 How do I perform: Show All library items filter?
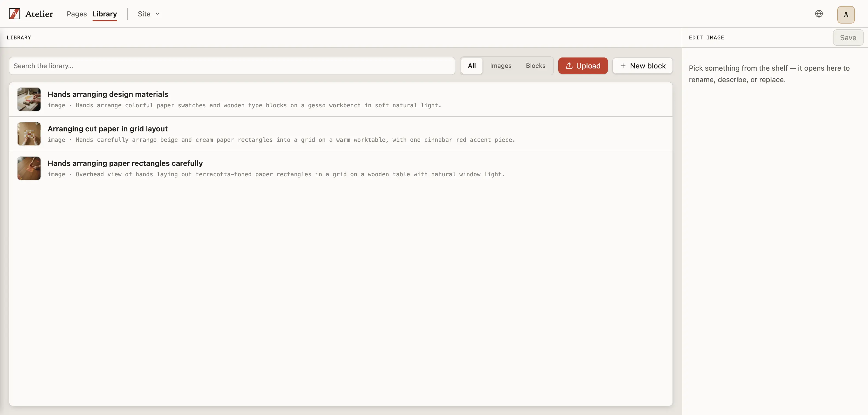tap(472, 66)
